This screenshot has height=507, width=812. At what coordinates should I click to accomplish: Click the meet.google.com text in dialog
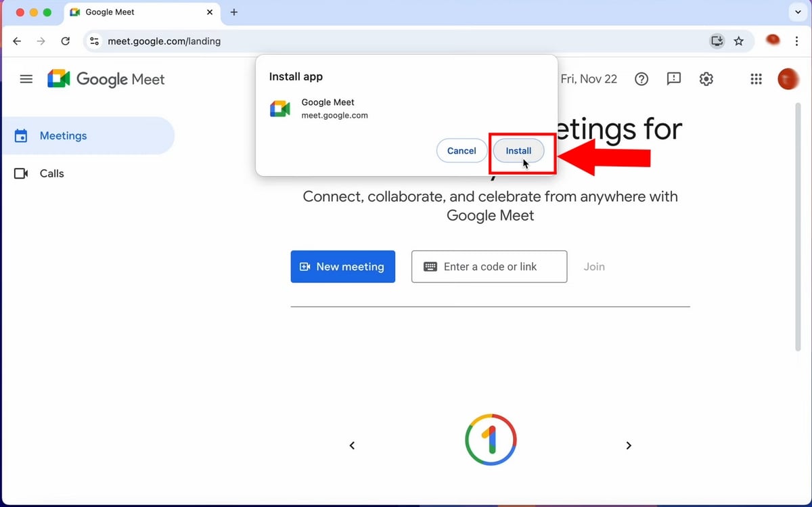click(334, 116)
